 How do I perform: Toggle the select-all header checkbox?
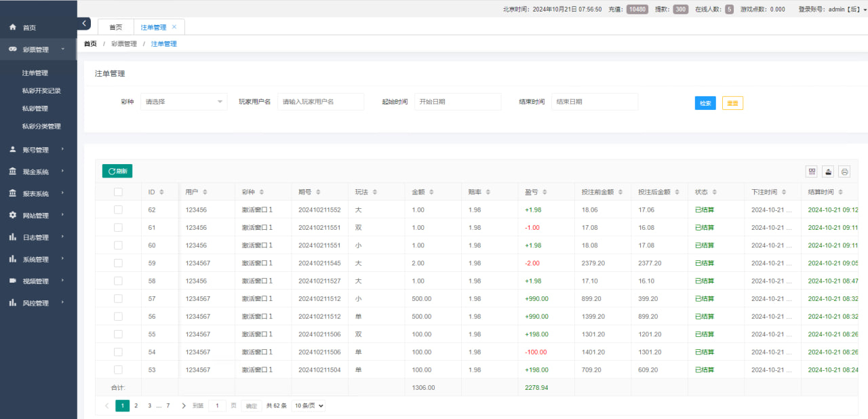[118, 192]
